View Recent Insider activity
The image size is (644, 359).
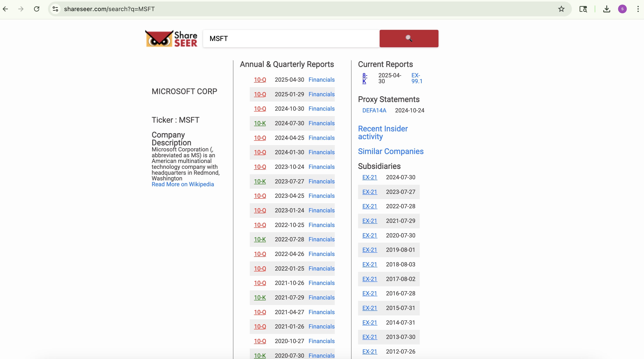383,132
